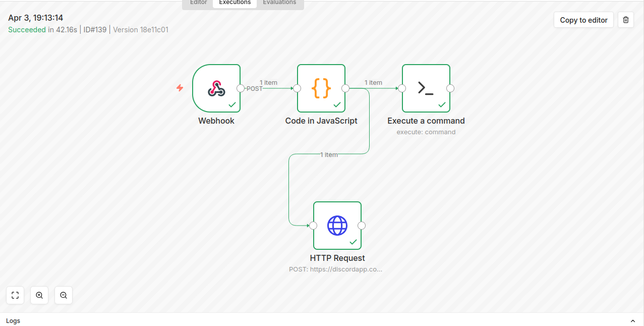Image resolution: width=644 pixels, height=326 pixels.
Task: Click the JavaScript node success checkmark
Action: [337, 104]
